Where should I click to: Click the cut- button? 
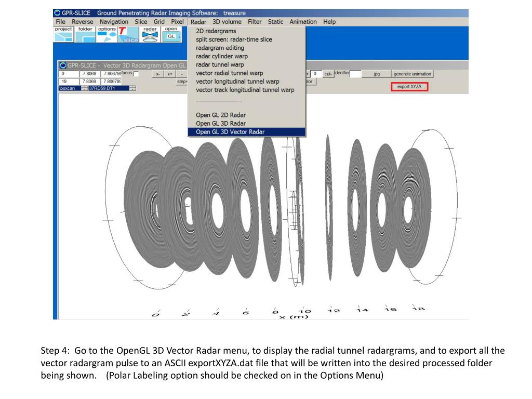tap(328, 74)
